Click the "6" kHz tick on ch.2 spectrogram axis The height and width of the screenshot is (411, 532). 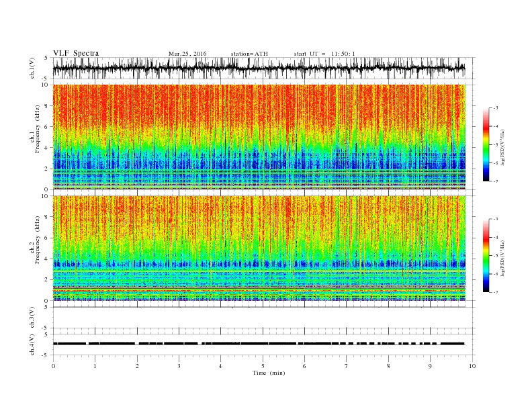(47, 238)
